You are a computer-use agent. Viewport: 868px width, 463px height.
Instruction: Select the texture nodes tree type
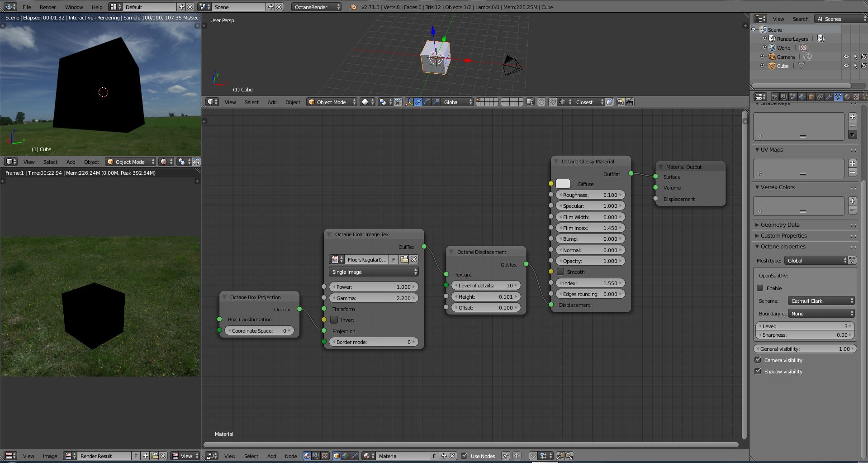[324, 456]
